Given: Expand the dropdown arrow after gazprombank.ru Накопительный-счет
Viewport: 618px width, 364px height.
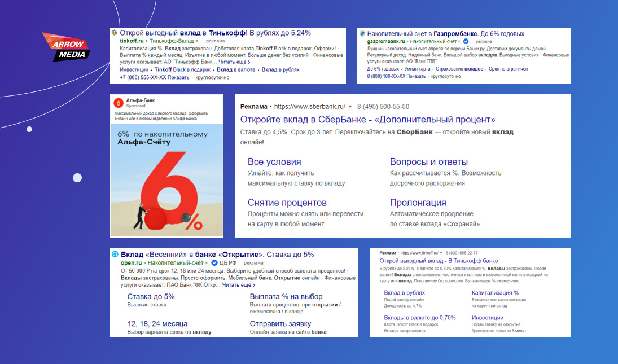Looking at the screenshot, I should [459, 41].
